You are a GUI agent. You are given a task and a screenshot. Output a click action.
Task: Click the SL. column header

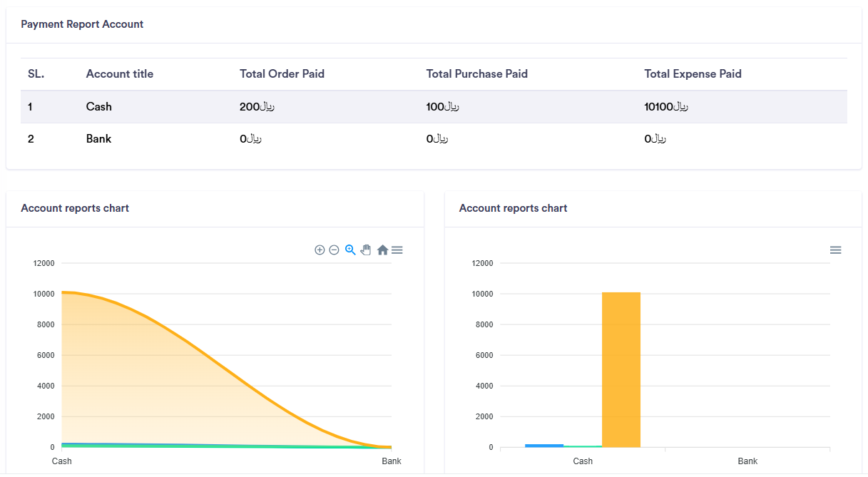tap(36, 74)
